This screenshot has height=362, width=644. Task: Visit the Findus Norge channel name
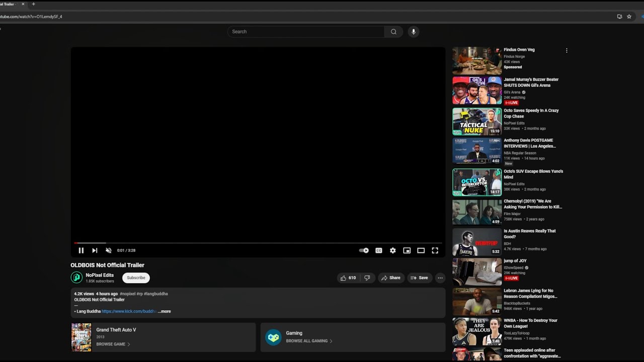(514, 57)
